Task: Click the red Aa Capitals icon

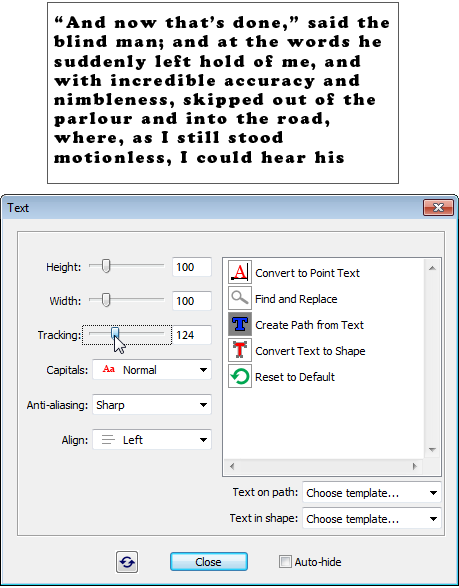Action: click(x=109, y=369)
